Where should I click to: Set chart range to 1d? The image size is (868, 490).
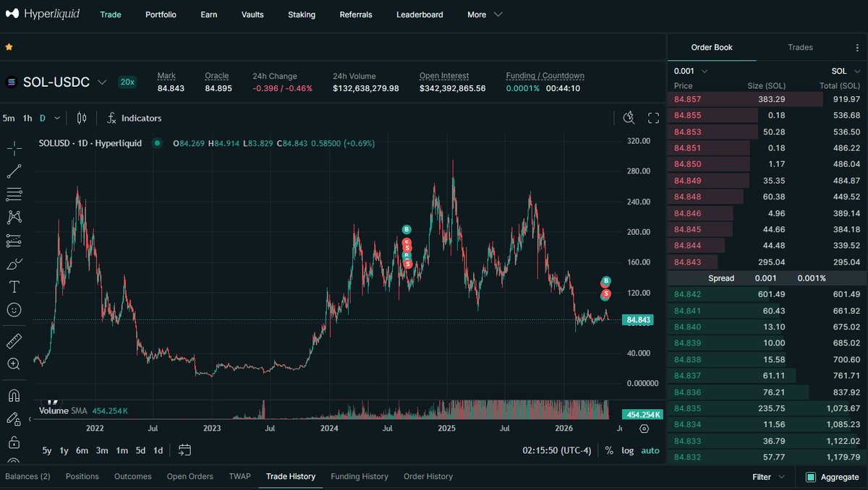[158, 450]
